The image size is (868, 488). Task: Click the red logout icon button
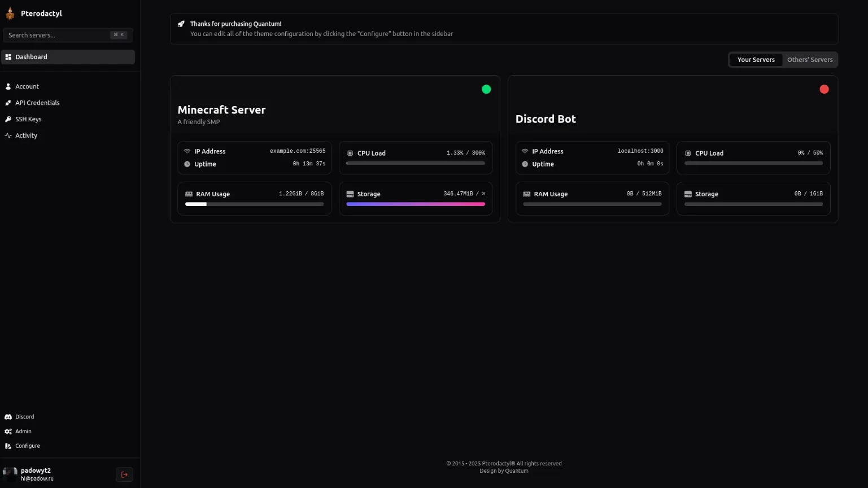pos(124,474)
